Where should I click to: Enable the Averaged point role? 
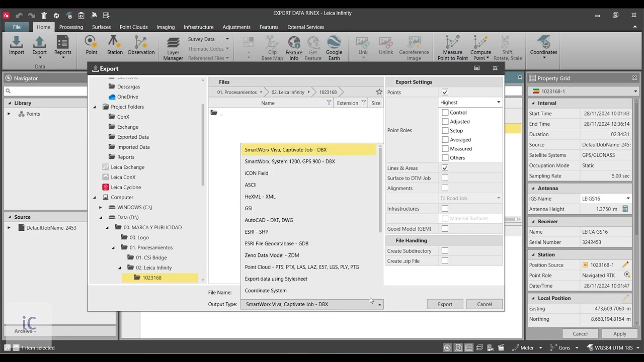pyautogui.click(x=445, y=140)
